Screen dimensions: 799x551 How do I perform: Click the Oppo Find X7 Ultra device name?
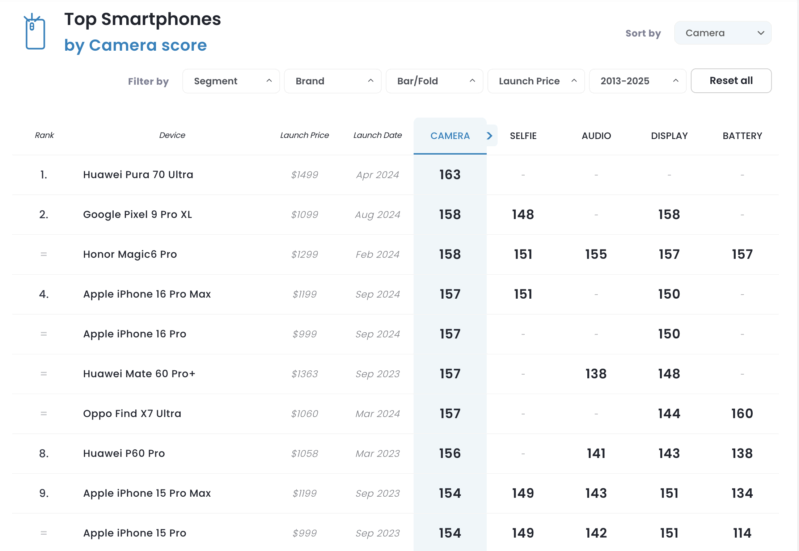132,413
